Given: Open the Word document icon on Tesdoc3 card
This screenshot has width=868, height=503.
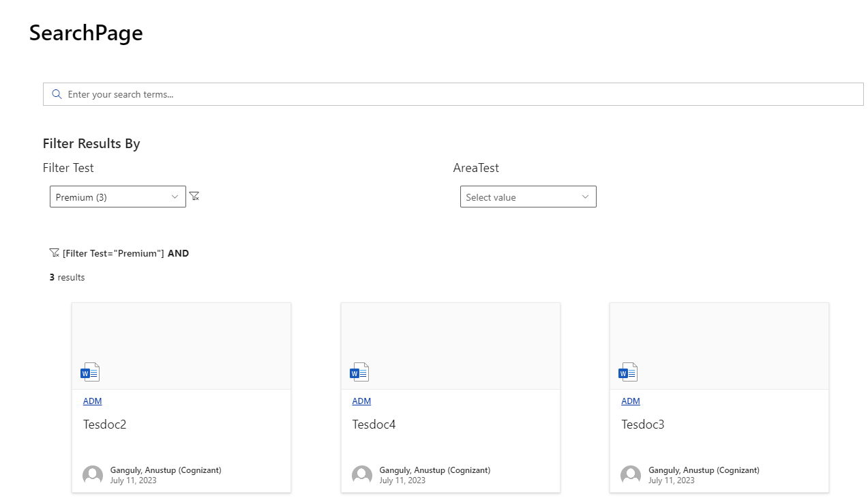Looking at the screenshot, I should click(627, 371).
